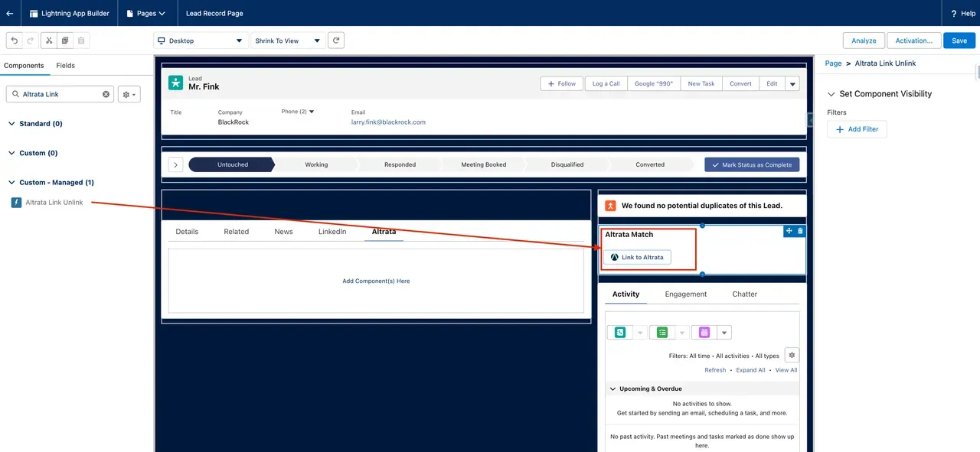Click Add Component(s) Here placeholder
980x452 pixels.
(376, 281)
